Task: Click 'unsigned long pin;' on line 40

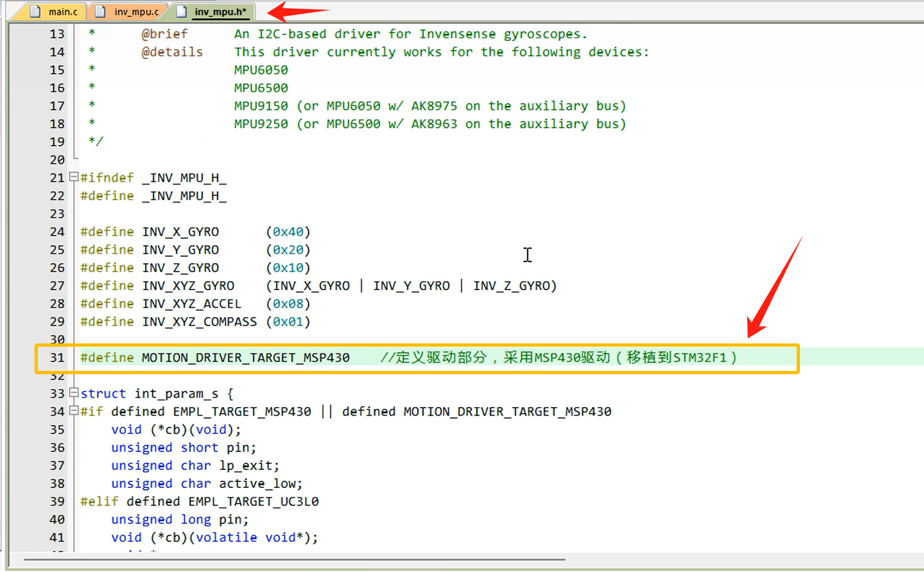Action: [x=180, y=520]
